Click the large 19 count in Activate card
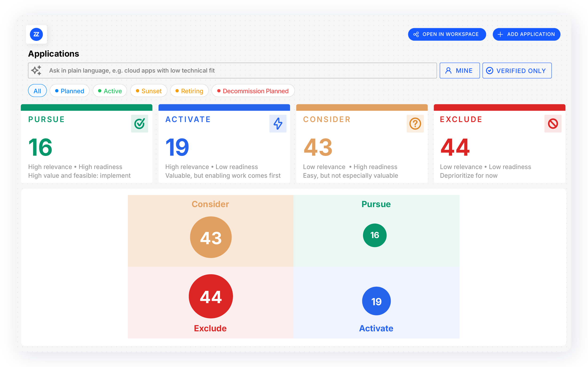This screenshot has height=367, width=588. 177,147
